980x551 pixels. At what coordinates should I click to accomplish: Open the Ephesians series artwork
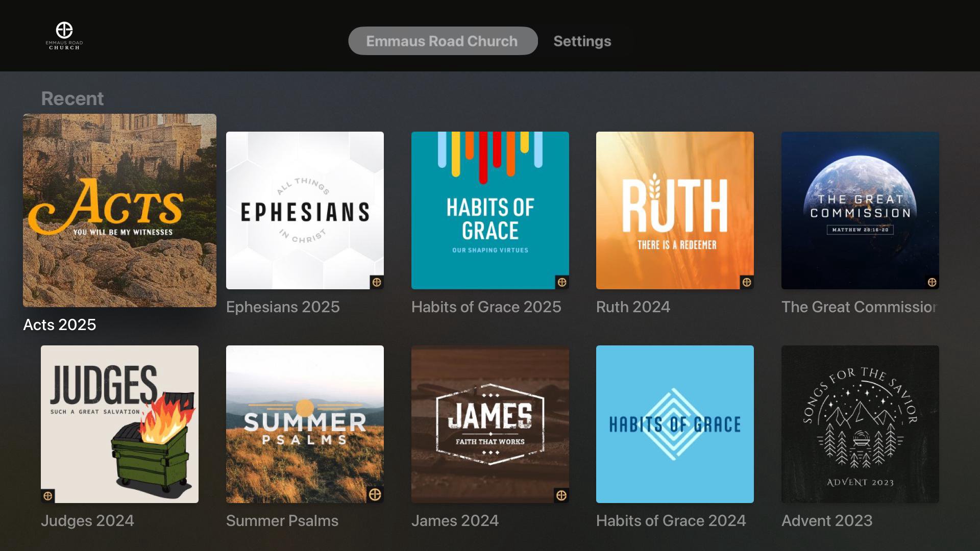(305, 210)
